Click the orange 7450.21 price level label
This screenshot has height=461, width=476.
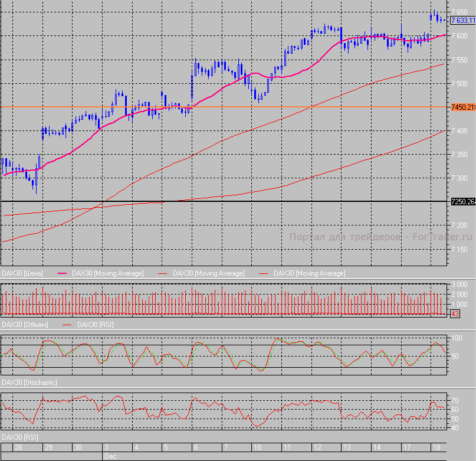463,107
